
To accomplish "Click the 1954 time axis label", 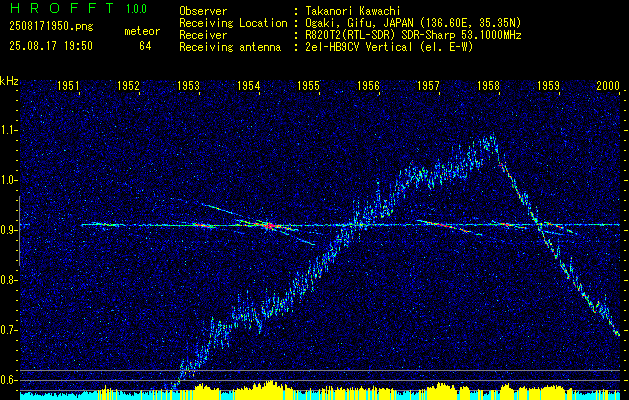I will coord(248,85).
